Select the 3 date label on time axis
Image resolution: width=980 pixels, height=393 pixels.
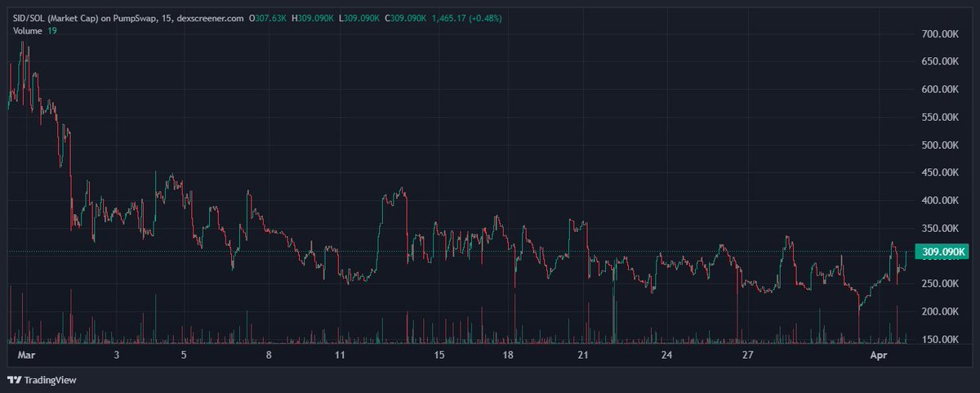click(x=117, y=355)
